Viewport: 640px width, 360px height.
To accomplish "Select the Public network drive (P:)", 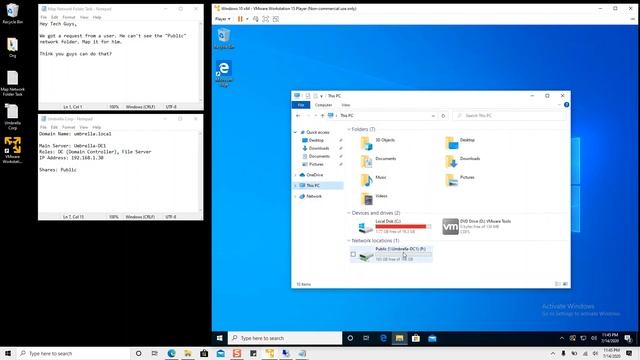I will click(391, 254).
